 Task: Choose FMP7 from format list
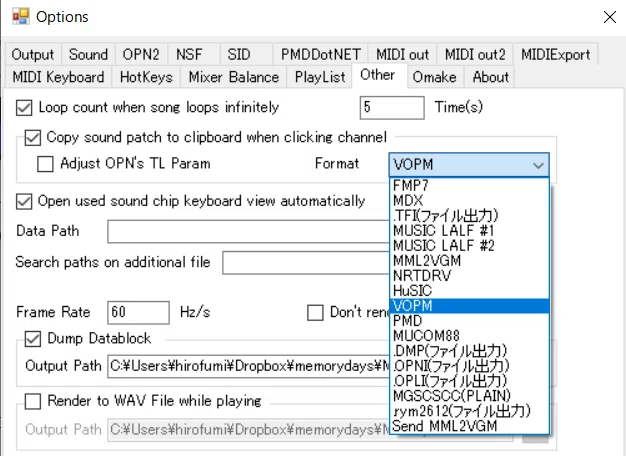[x=469, y=186]
